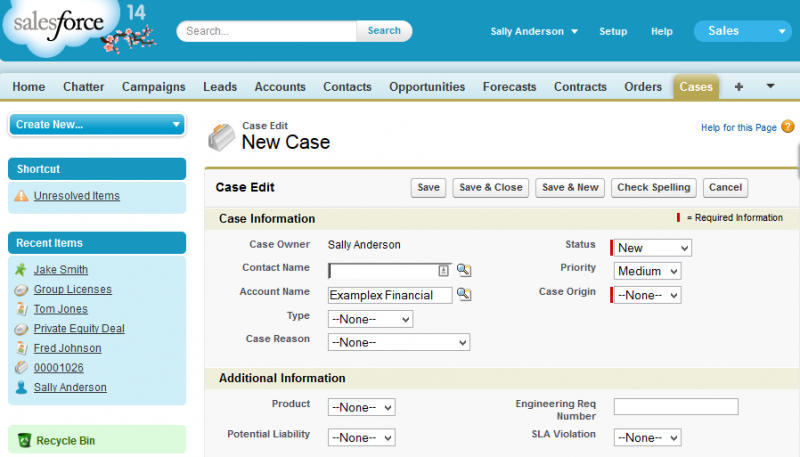
Task: Open the Contacts tab
Action: [347, 87]
